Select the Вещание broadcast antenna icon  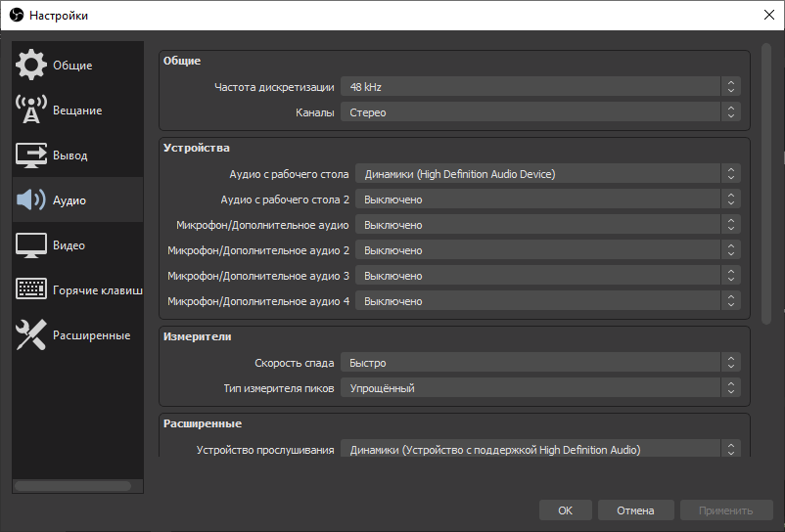coord(31,111)
